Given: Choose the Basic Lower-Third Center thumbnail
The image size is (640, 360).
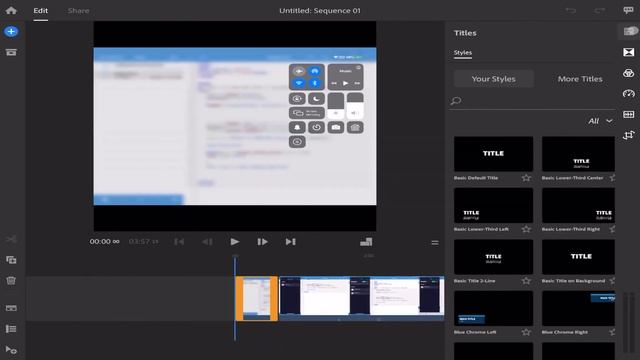Looking at the screenshot, I should pyautogui.click(x=578, y=154).
